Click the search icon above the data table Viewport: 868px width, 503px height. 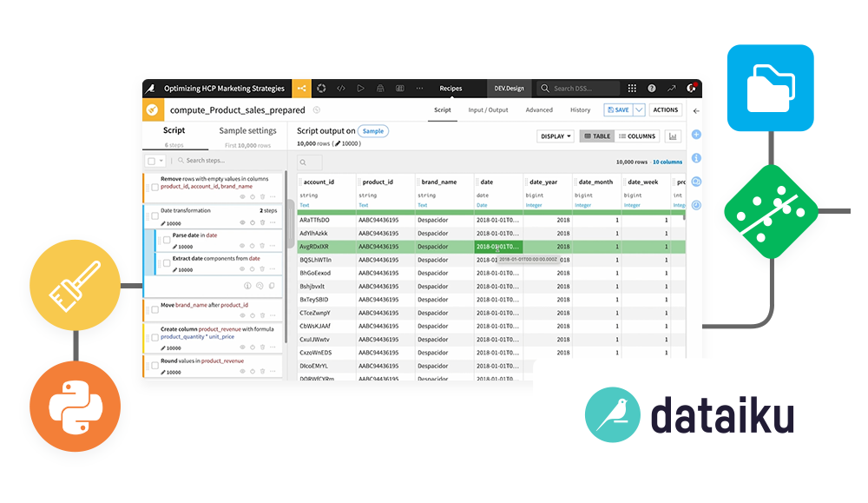(x=303, y=162)
